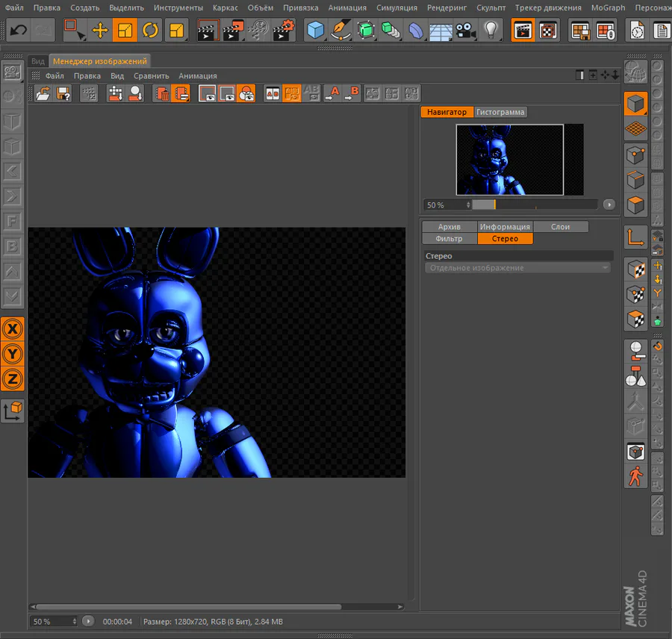Select Навигатор tab
The image size is (672, 639).
point(447,112)
